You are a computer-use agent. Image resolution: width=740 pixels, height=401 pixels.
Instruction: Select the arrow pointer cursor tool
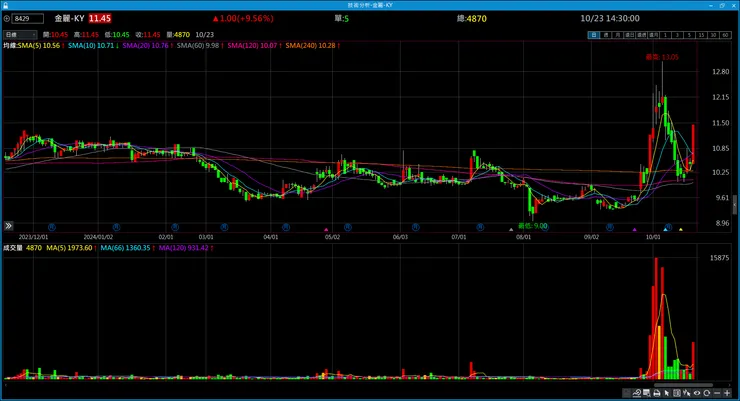tap(666, 393)
